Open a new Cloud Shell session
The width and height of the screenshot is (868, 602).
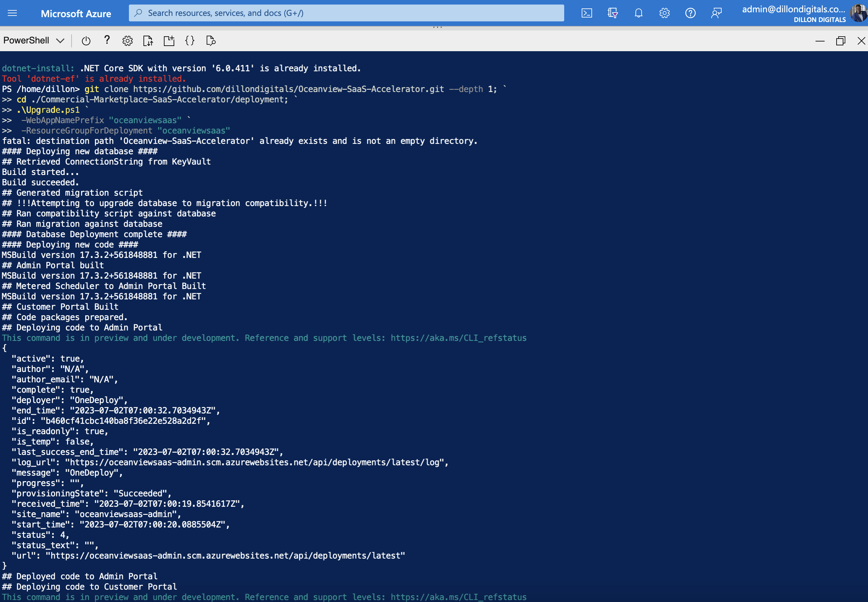pyautogui.click(x=168, y=41)
